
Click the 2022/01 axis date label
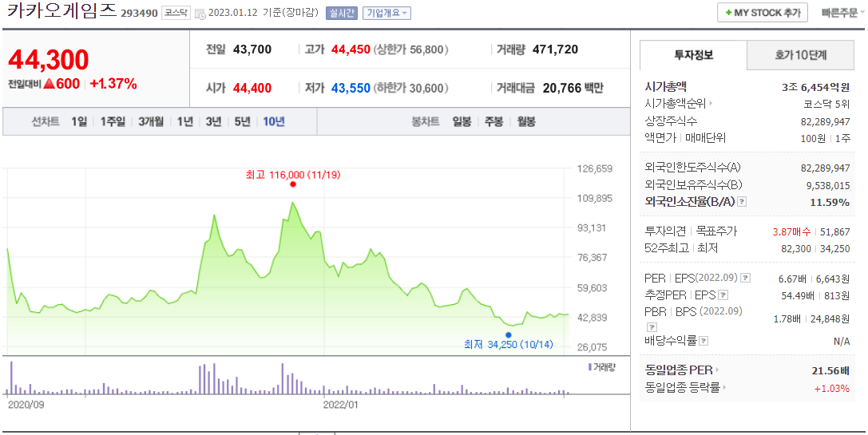pos(340,405)
